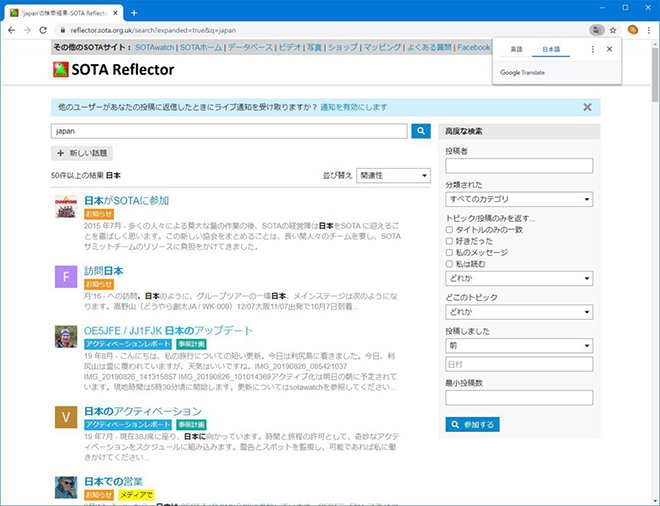Click the 投稿者 input field
The image size is (660, 506).
click(519, 165)
